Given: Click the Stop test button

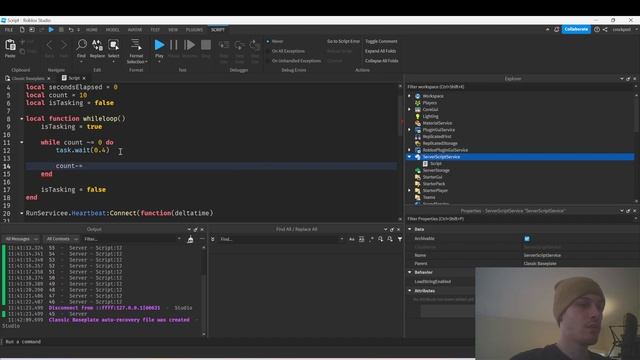Looking at the screenshot, I should 206,45.
